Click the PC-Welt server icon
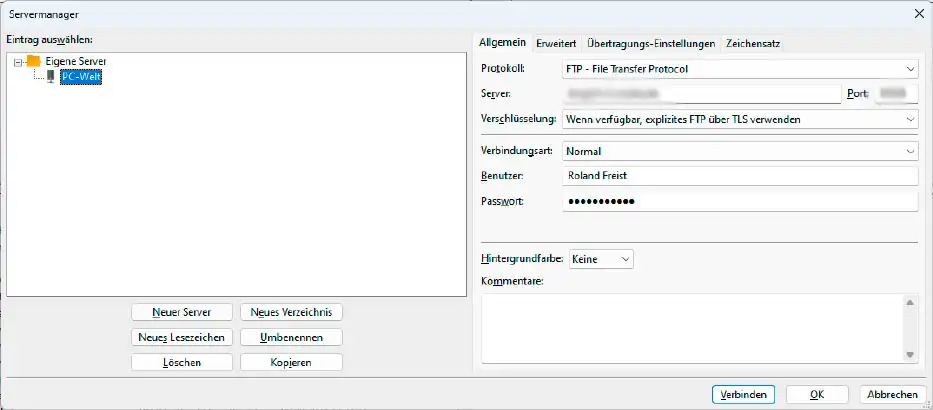 tap(50, 76)
